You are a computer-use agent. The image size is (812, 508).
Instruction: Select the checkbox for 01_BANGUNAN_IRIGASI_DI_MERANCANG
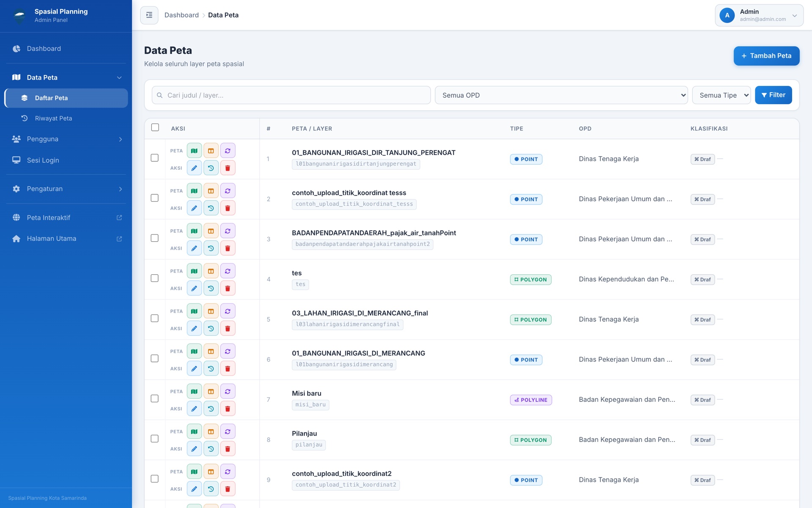[155, 359]
